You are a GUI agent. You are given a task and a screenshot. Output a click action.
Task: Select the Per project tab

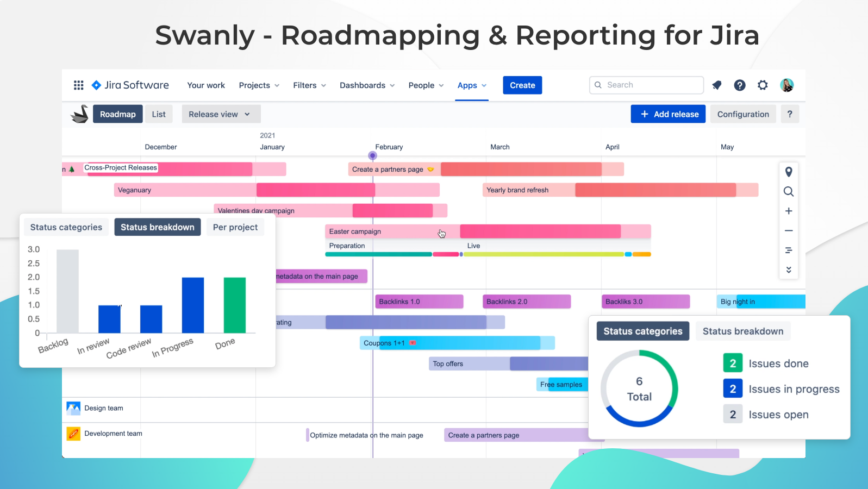point(235,227)
